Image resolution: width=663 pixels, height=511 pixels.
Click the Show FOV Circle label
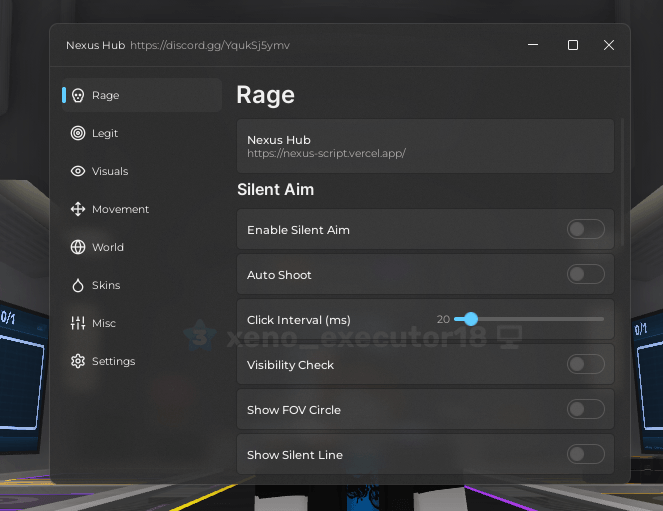[294, 410]
